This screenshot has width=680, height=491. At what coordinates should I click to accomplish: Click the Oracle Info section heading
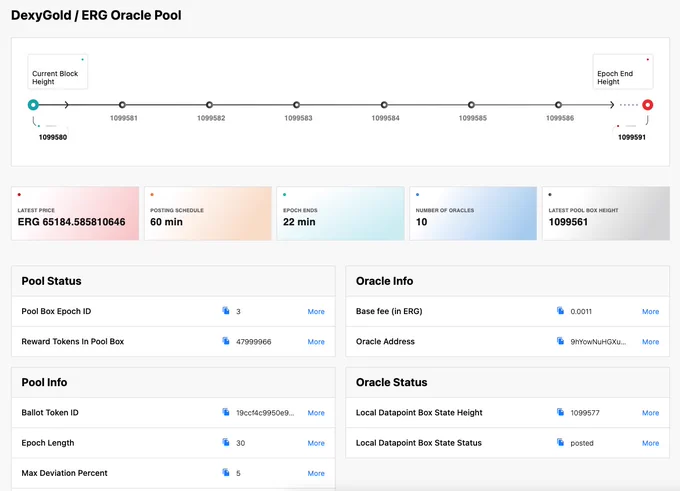pos(385,281)
